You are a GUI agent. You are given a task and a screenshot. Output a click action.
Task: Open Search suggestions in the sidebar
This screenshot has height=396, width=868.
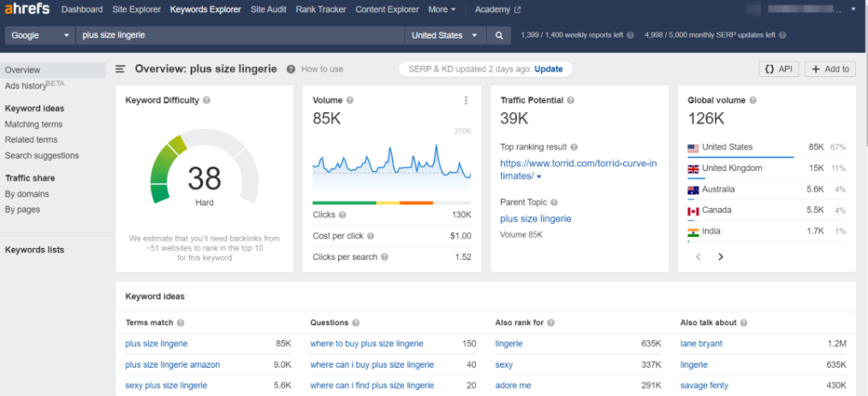click(x=42, y=156)
